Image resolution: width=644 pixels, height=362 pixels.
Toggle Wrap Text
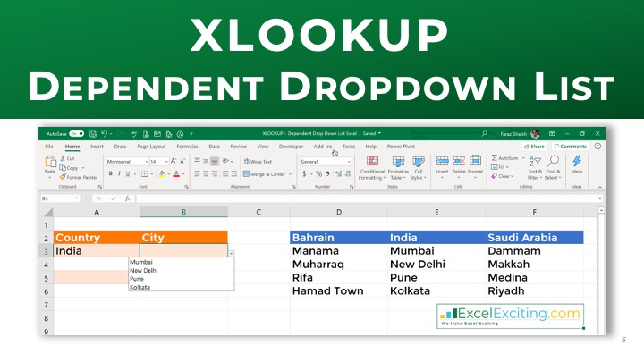258,162
